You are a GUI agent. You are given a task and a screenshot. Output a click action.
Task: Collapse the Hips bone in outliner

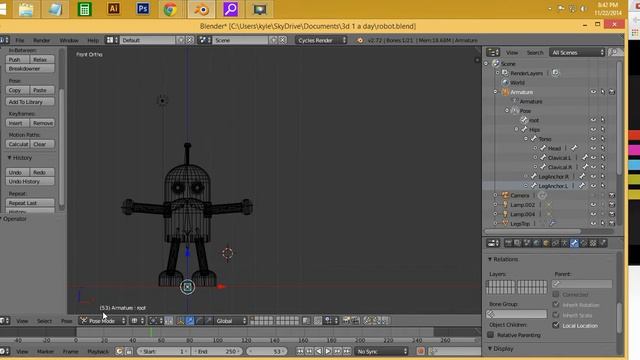pyautogui.click(x=516, y=129)
